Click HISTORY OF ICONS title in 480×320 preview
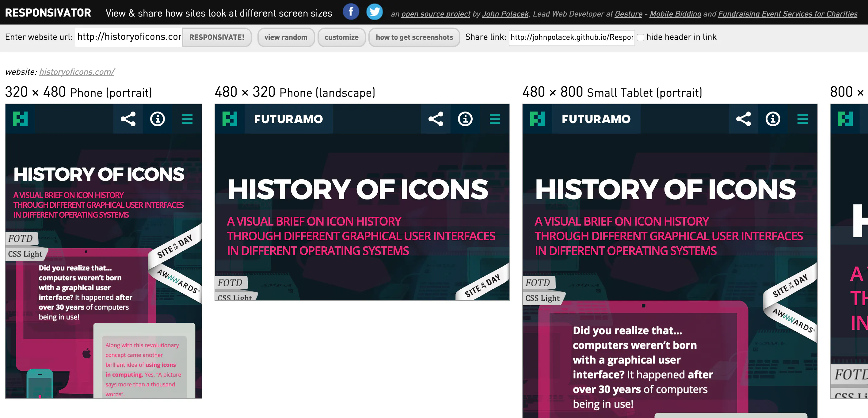This screenshot has width=868, height=418. pyautogui.click(x=358, y=189)
